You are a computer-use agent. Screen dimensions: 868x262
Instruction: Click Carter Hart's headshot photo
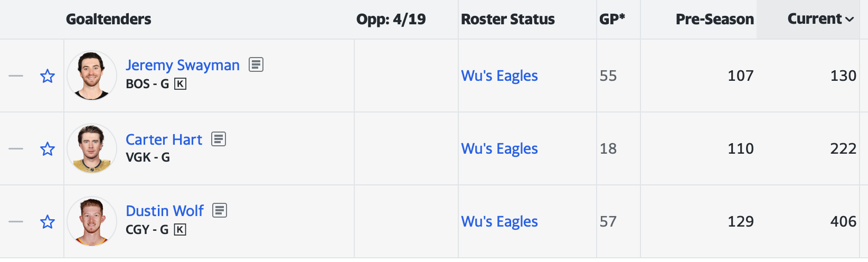[92, 148]
